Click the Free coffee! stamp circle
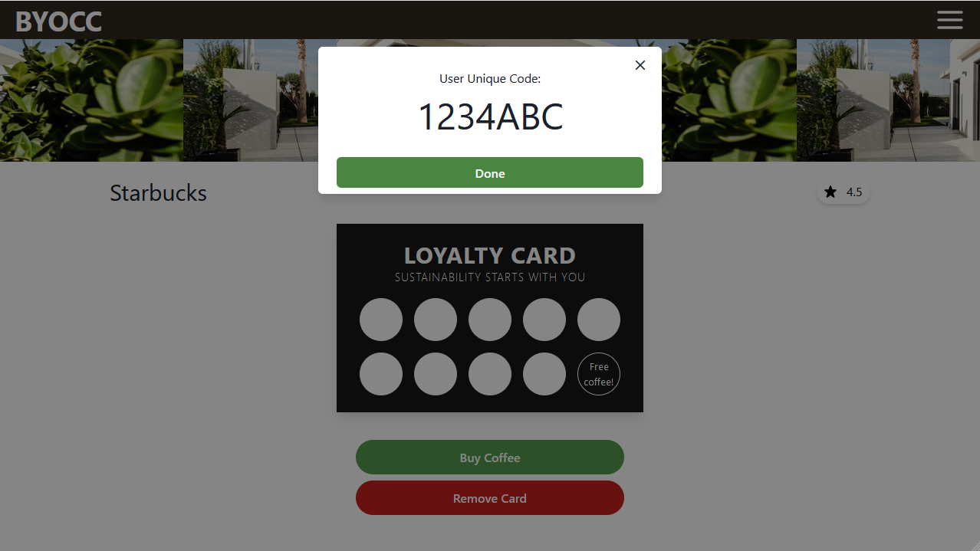This screenshot has width=980, height=551. click(x=599, y=374)
